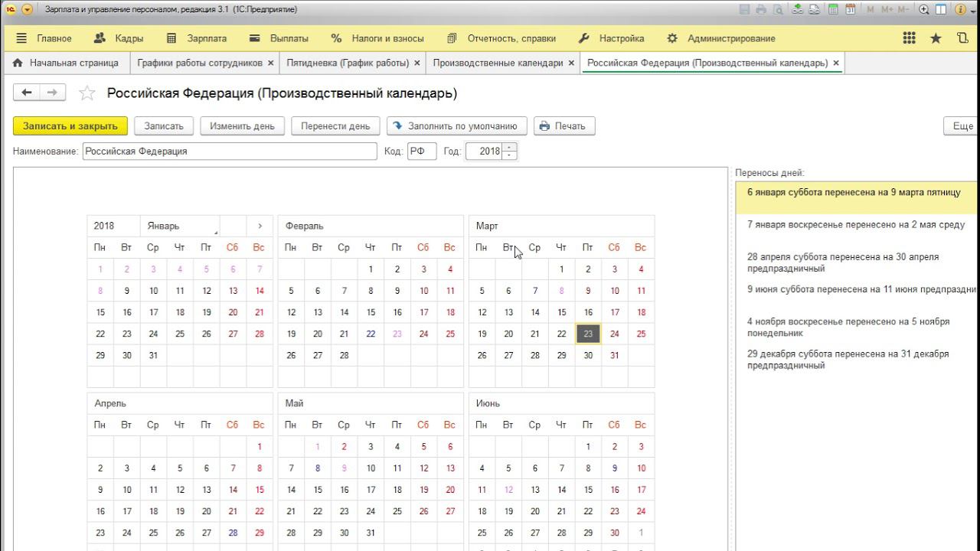
Task: Go forward with the right arrow button
Action: click(x=52, y=93)
